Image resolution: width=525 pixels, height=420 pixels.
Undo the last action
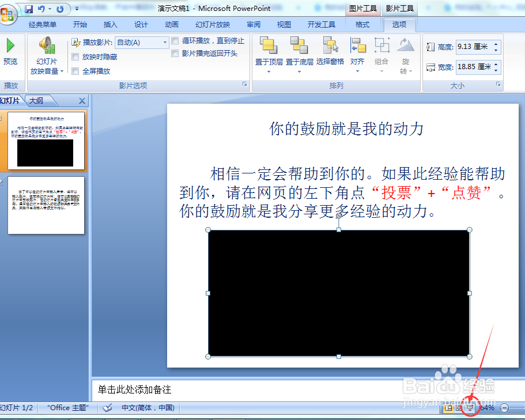click(41, 9)
